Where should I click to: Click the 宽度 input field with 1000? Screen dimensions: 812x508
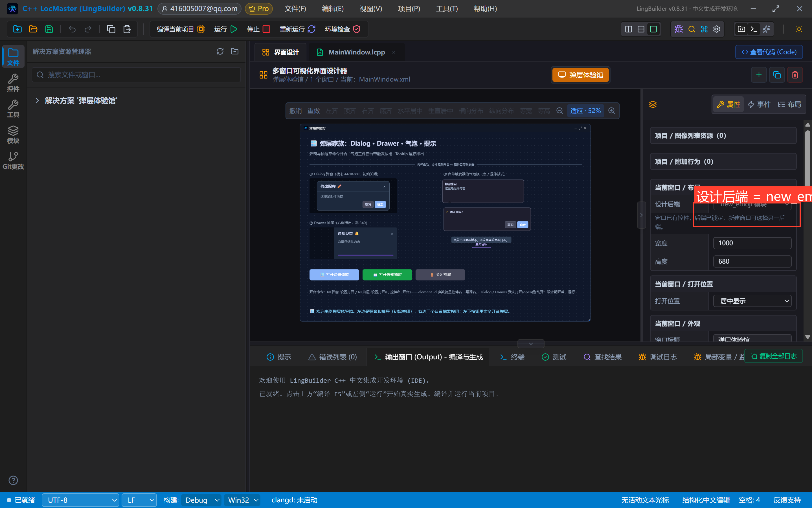pos(752,243)
